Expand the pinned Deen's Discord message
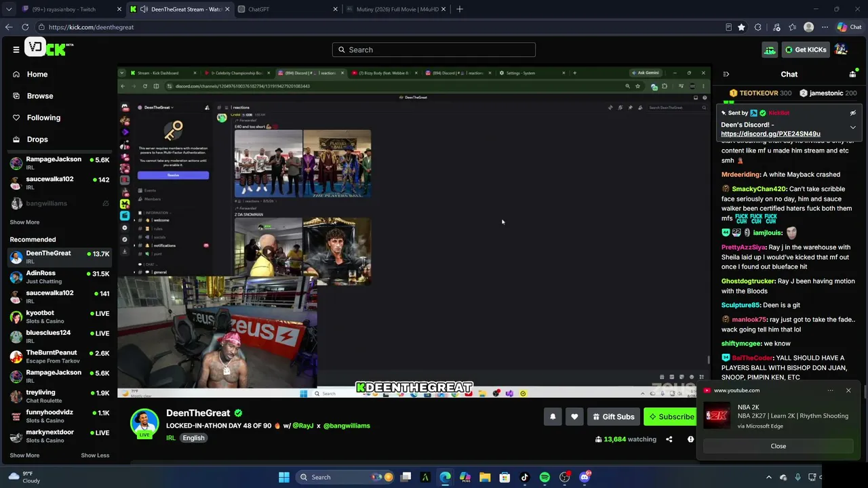Screen dimensions: 868x488 852,127
